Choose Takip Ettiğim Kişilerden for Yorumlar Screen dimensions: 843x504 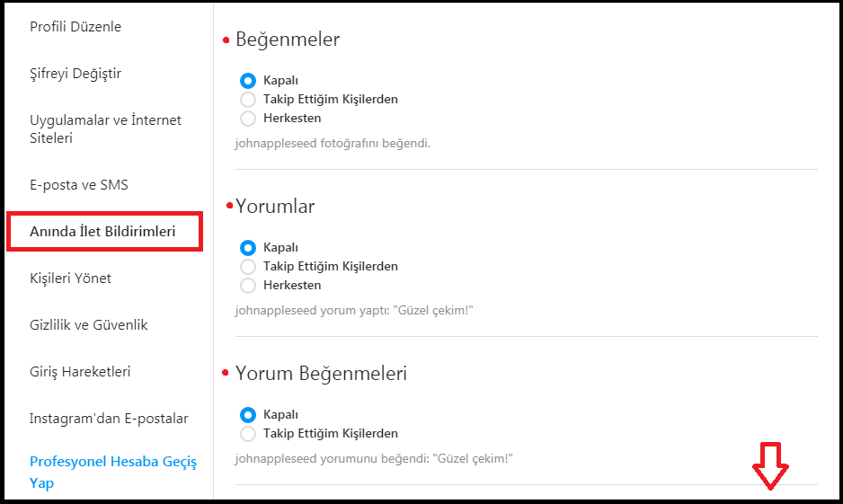click(x=249, y=267)
